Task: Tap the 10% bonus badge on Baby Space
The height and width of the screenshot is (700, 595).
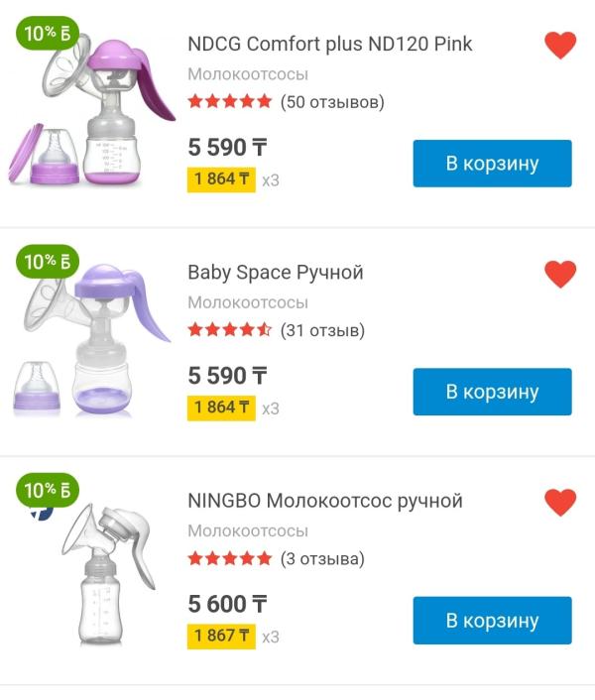Action: pyautogui.click(x=48, y=262)
